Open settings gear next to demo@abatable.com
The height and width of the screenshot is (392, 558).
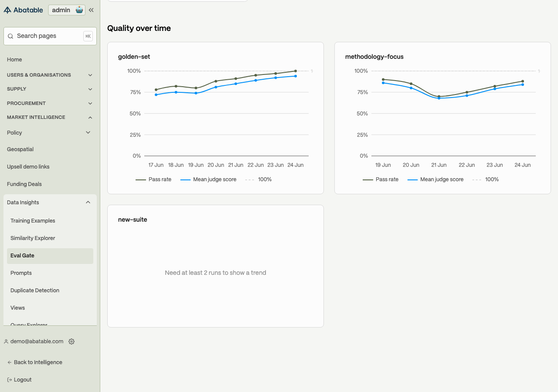71,341
